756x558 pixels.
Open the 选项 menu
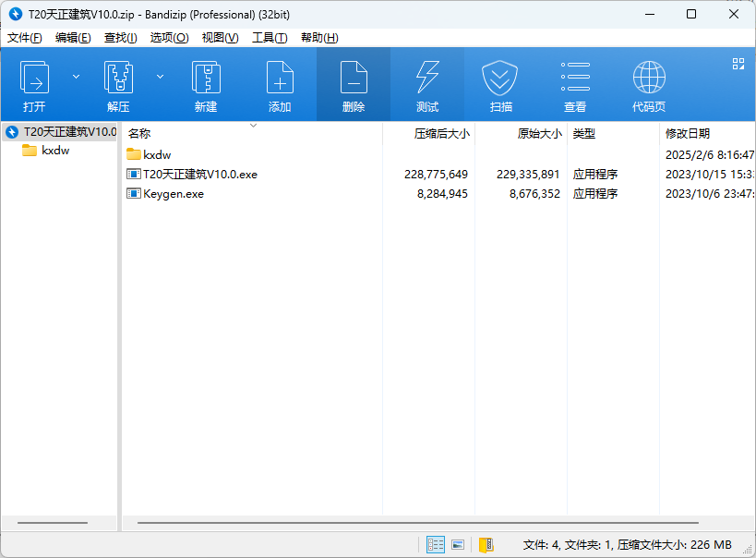(169, 37)
